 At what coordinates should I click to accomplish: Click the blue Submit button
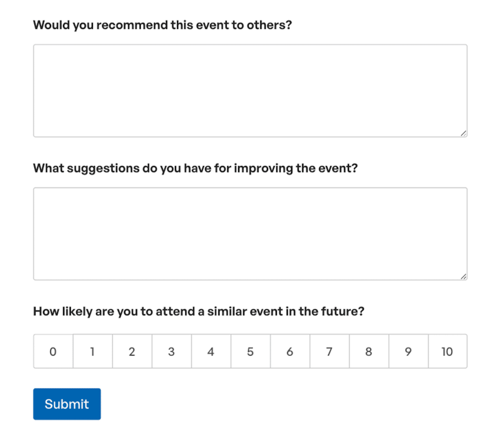[x=67, y=404]
